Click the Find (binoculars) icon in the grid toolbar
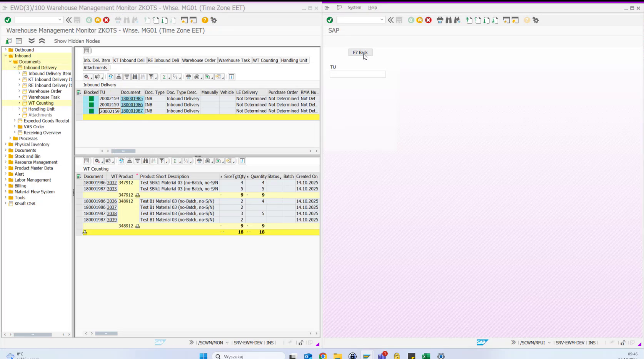The height and width of the screenshot is (359, 644). click(134, 77)
